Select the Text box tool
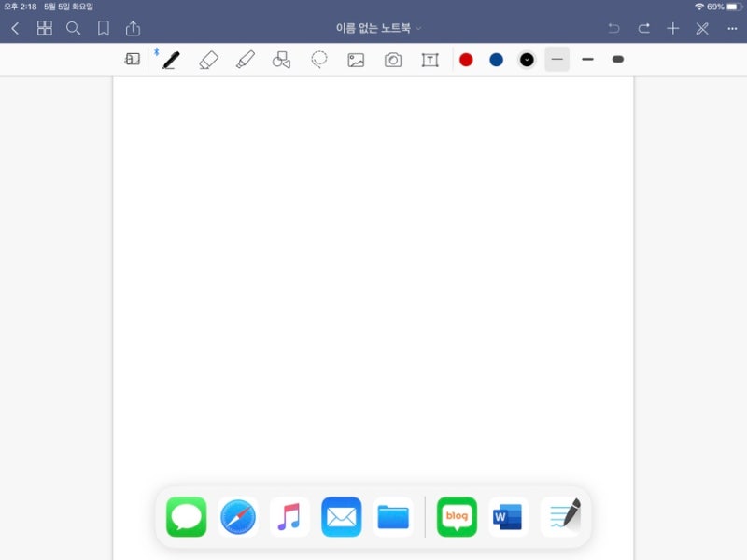 (430, 60)
